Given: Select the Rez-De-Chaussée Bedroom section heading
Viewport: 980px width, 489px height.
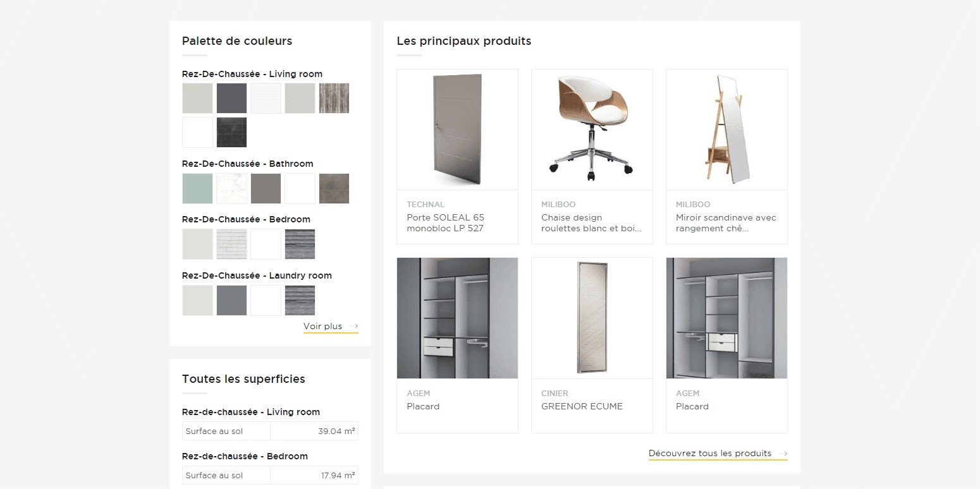Looking at the screenshot, I should tap(246, 219).
